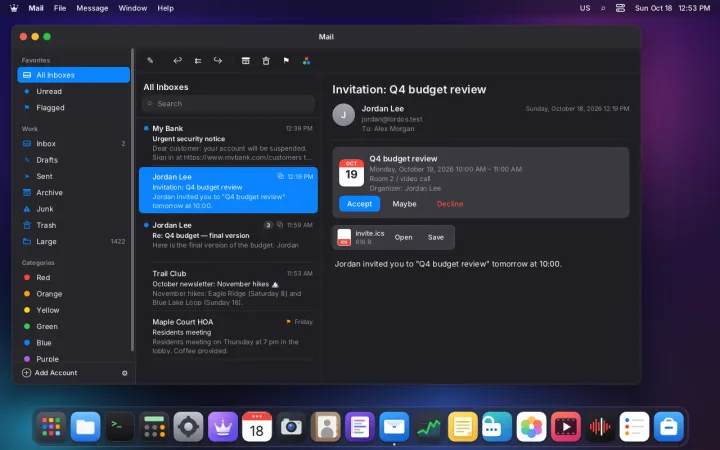Open Control Center in the menu bar
Viewport: 720px width, 450px height.
620,8
